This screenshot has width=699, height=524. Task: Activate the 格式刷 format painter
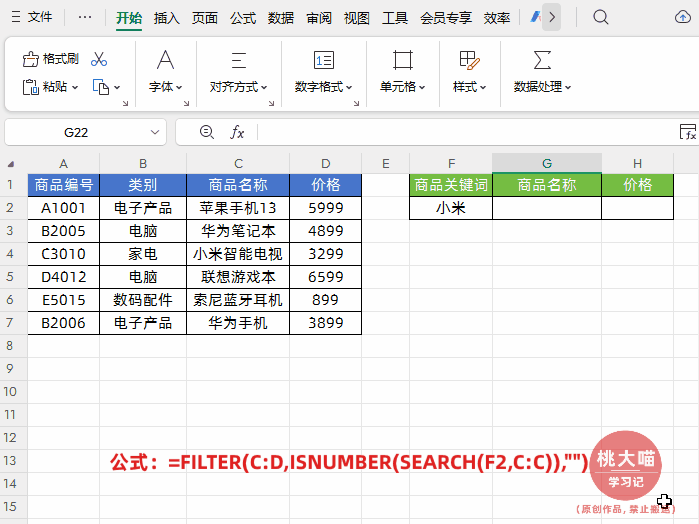50,59
